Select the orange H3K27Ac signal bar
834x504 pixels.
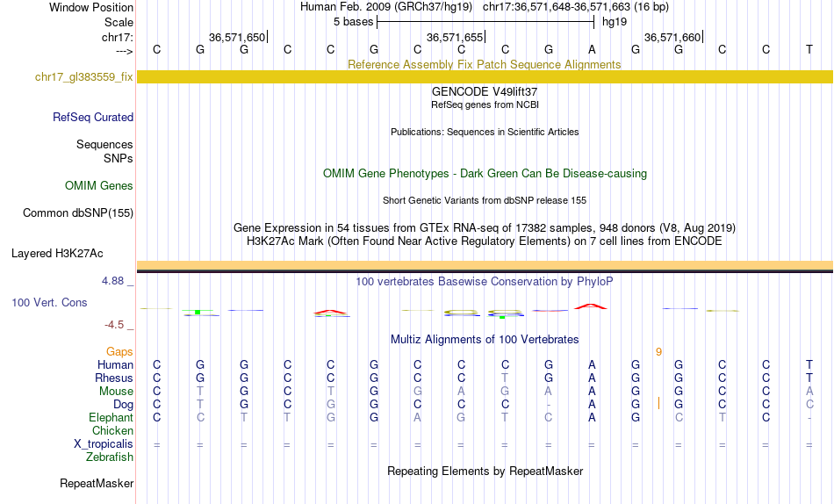click(485, 265)
